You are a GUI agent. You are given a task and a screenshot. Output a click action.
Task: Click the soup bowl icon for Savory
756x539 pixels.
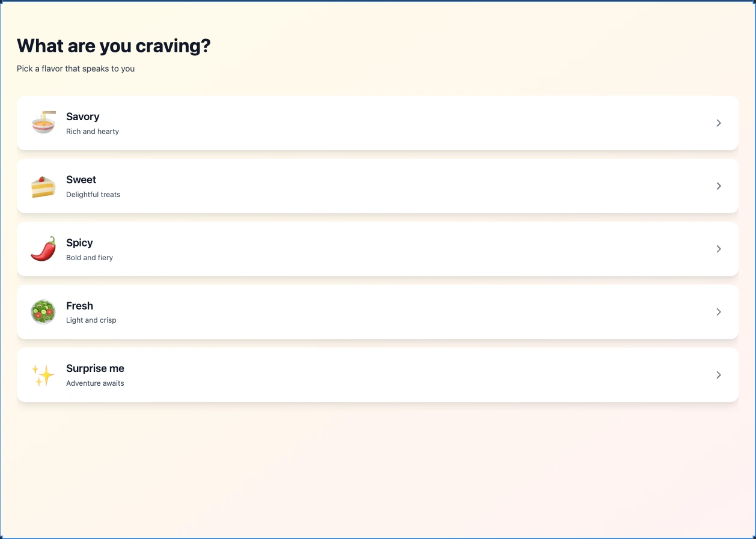(43, 123)
